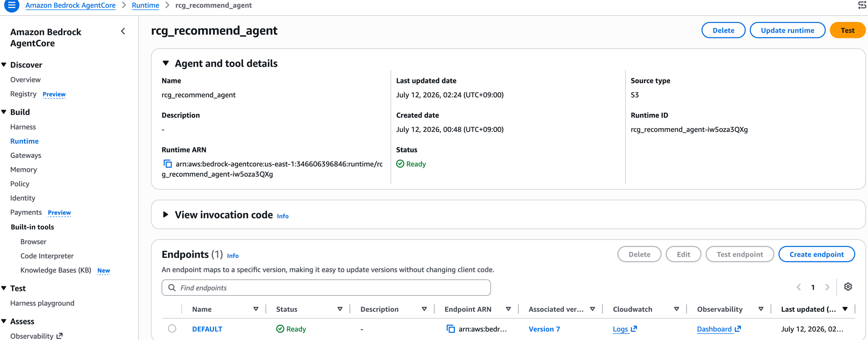Viewport: 868px width, 340px height.
Task: Collapse the Discover sidebar group
Action: point(4,65)
